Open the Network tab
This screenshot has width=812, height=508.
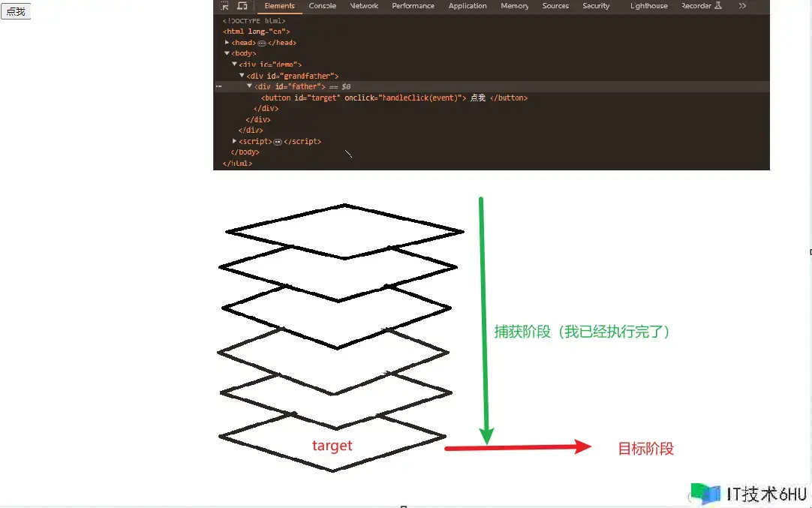[364, 6]
